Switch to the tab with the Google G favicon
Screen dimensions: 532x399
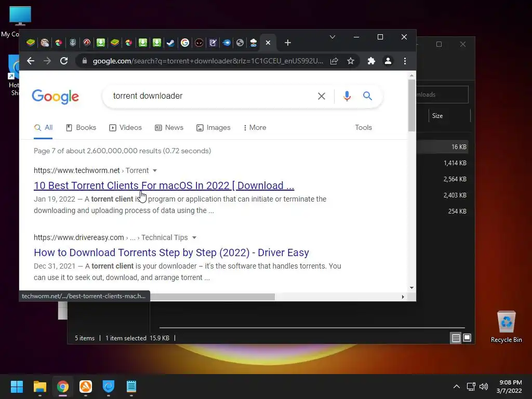point(185,43)
